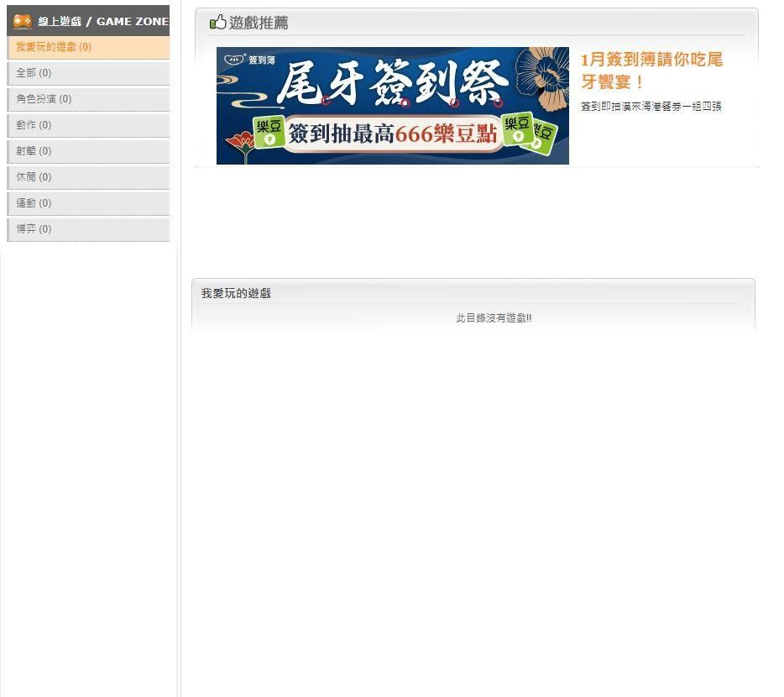
Task: Click the 簽到即抽漢來海港餐券 description text
Action: [651, 107]
